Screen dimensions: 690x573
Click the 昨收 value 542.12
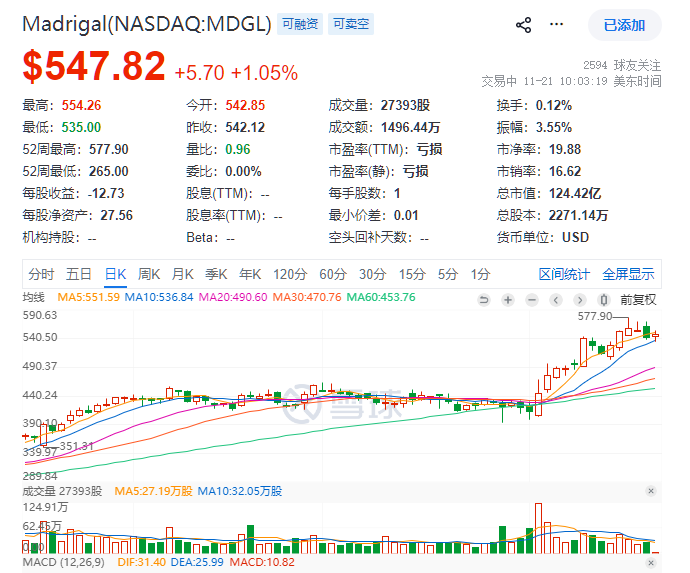245,128
